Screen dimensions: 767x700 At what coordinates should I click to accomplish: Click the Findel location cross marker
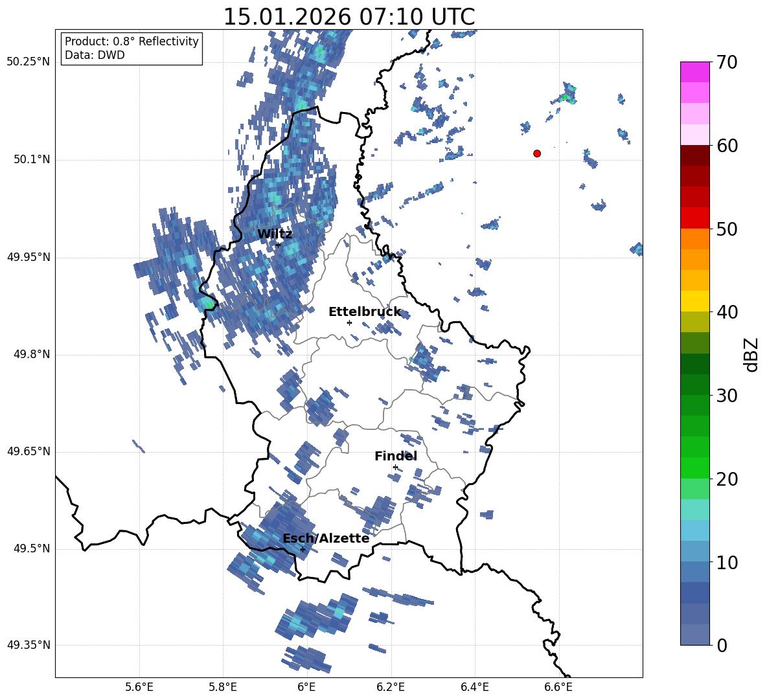[x=395, y=468]
